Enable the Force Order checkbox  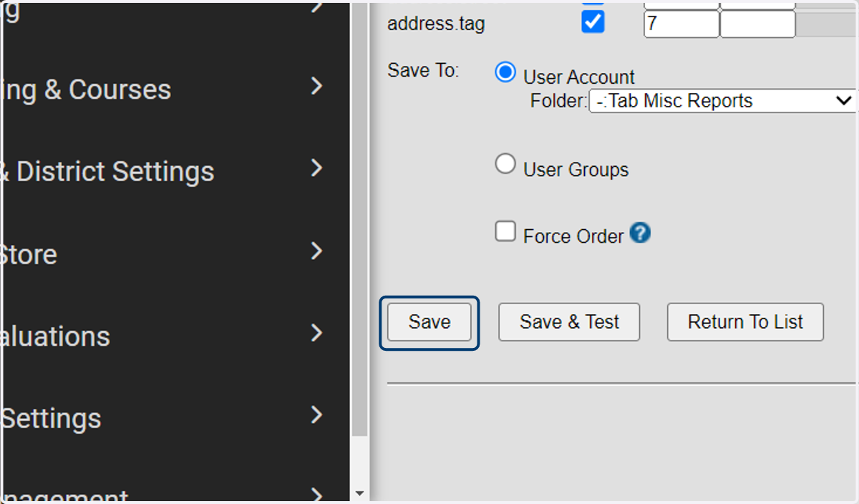pyautogui.click(x=505, y=232)
